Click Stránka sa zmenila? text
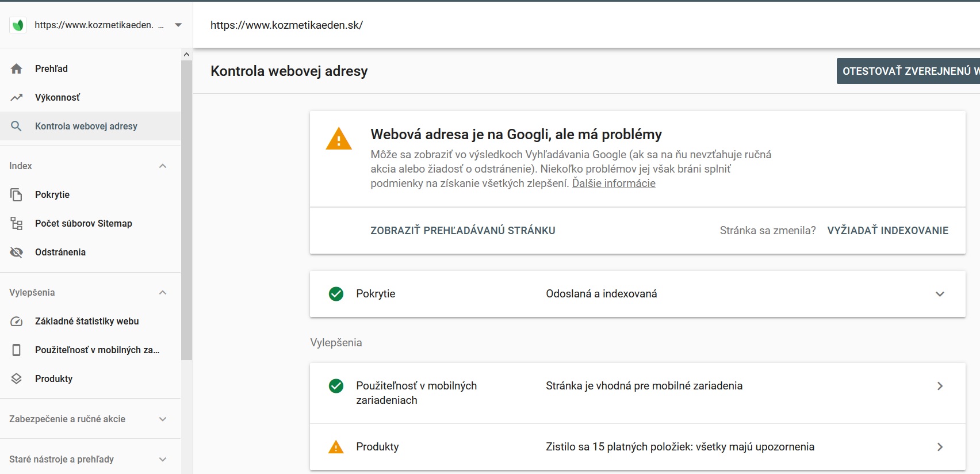The width and height of the screenshot is (980, 474). pyautogui.click(x=768, y=230)
